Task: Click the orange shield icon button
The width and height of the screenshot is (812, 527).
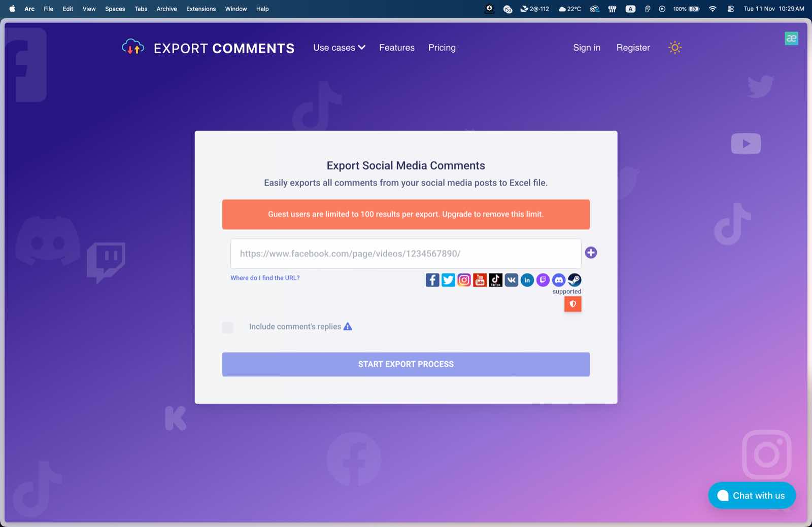Action: tap(572, 304)
